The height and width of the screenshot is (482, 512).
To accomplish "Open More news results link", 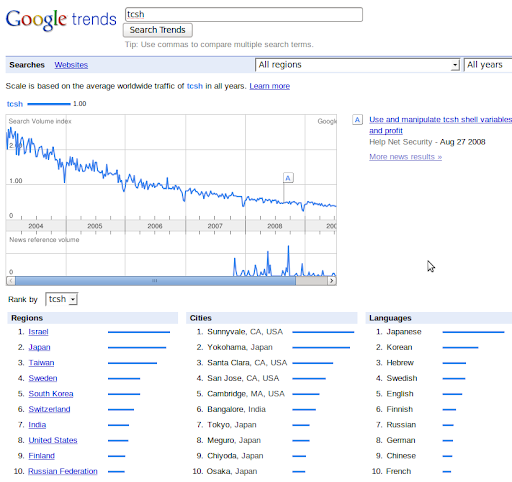I will pos(405,157).
